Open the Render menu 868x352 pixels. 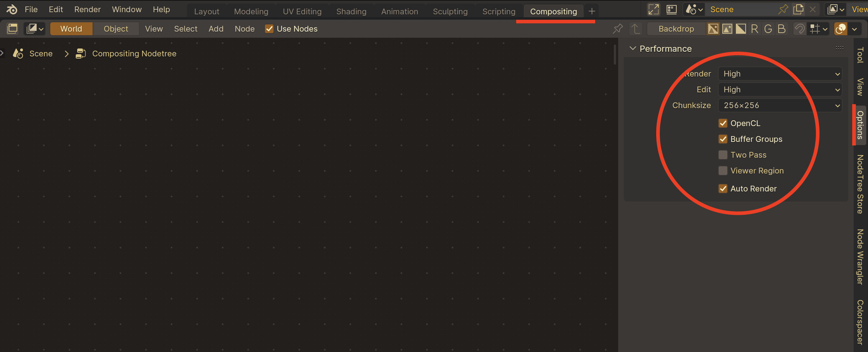87,10
